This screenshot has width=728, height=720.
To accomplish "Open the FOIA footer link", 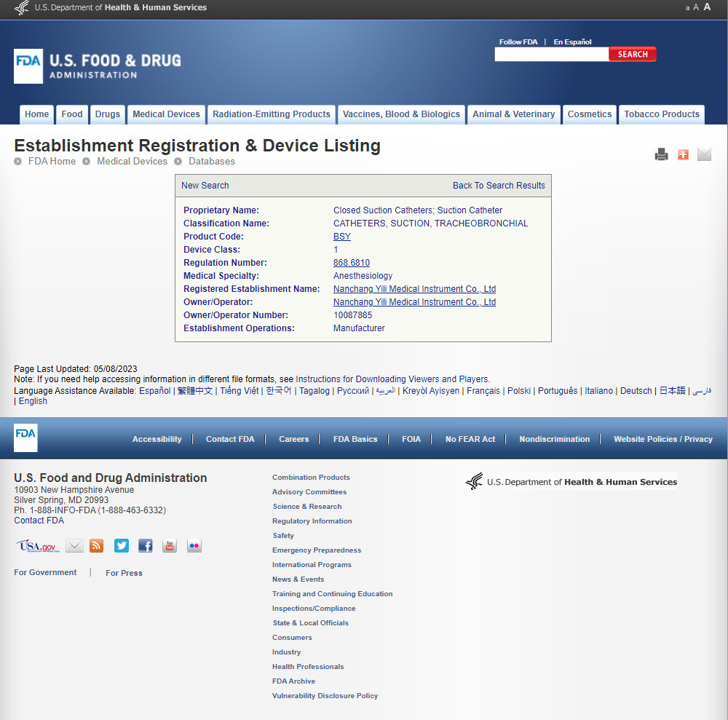I will point(411,439).
